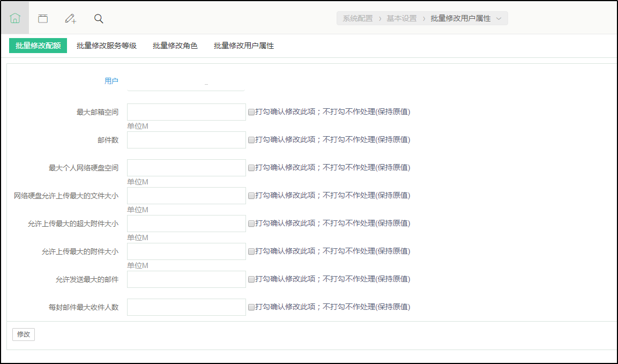This screenshot has width=618, height=364.
Task: Switch to 批量修改配额 tab
Action: 38,46
